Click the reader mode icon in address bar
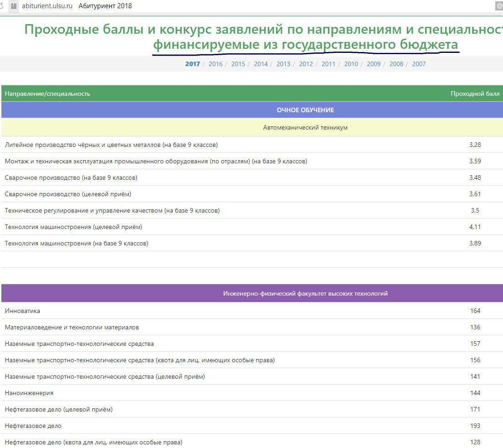 (x=14, y=6)
